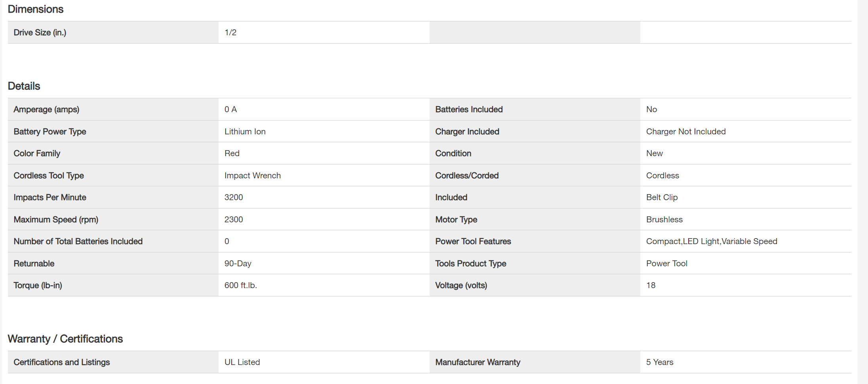This screenshot has width=868, height=384.
Task: Click the UL Listed certification value
Action: pyautogui.click(x=242, y=362)
